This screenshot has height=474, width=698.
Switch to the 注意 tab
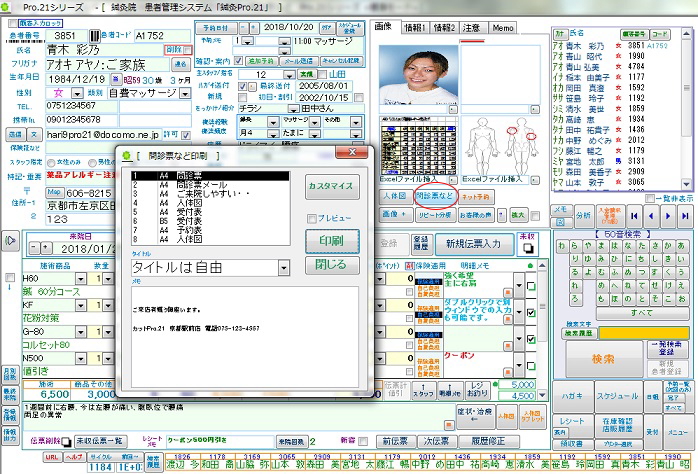click(x=471, y=28)
